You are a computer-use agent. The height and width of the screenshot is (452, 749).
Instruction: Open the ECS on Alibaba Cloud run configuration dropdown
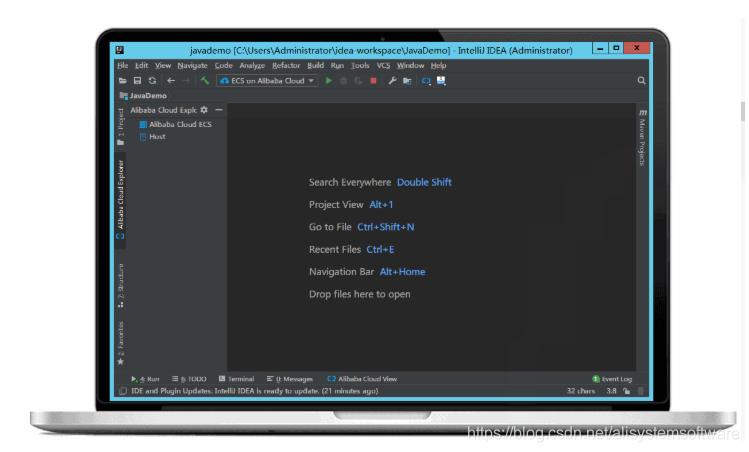pyautogui.click(x=268, y=81)
